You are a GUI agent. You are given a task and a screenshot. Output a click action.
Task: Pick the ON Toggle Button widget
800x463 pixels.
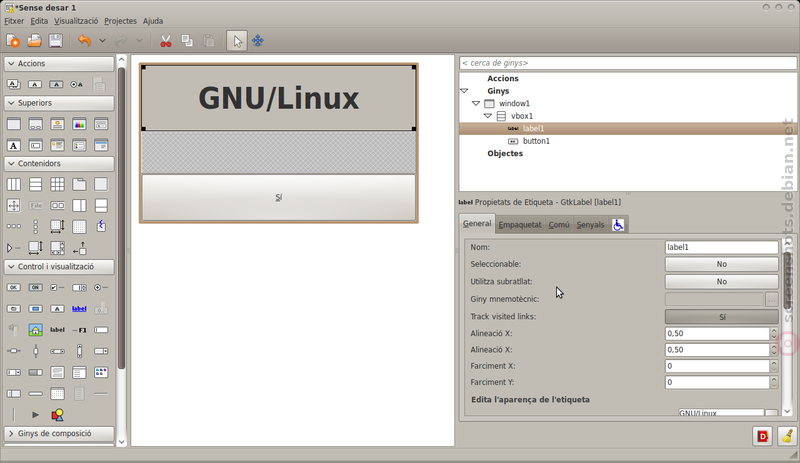coord(36,287)
